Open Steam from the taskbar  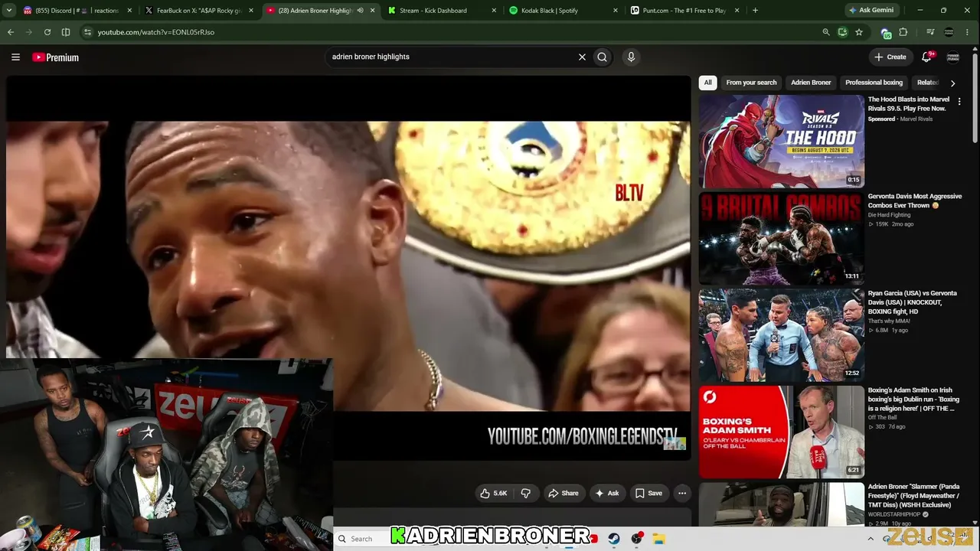(614, 539)
